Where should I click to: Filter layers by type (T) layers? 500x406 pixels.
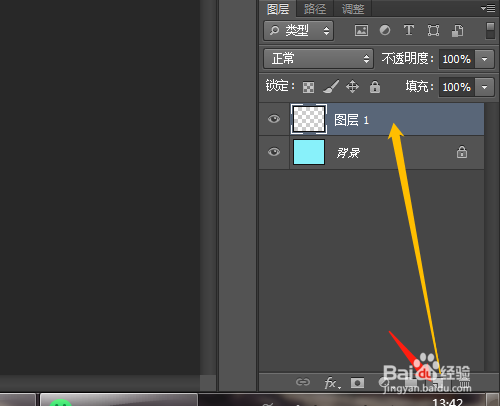coord(409,30)
